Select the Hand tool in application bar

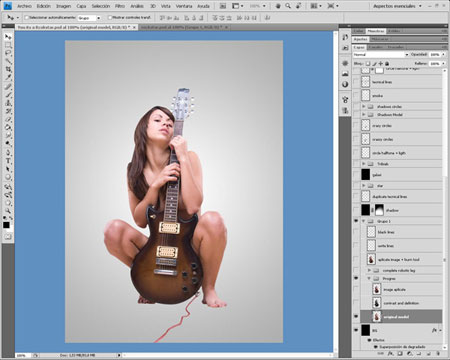click(x=278, y=6)
